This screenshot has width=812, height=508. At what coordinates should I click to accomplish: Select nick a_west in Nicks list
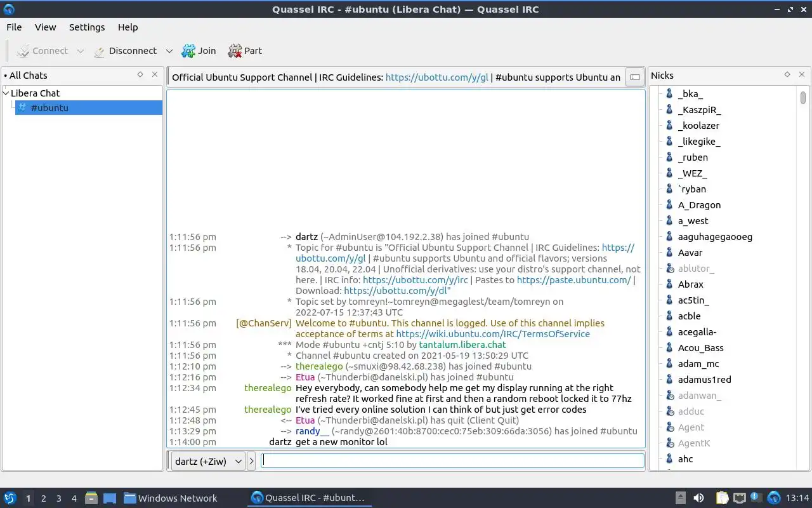693,221
